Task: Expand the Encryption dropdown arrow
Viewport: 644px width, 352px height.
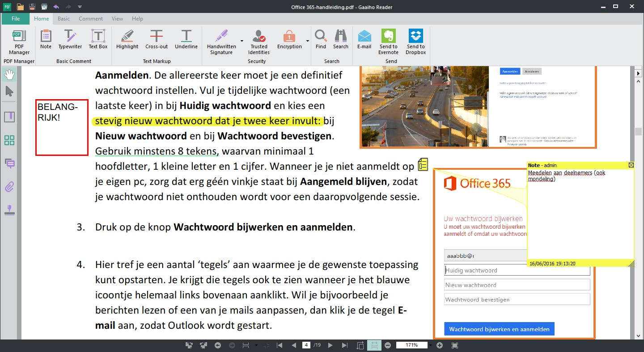Action: (308, 41)
